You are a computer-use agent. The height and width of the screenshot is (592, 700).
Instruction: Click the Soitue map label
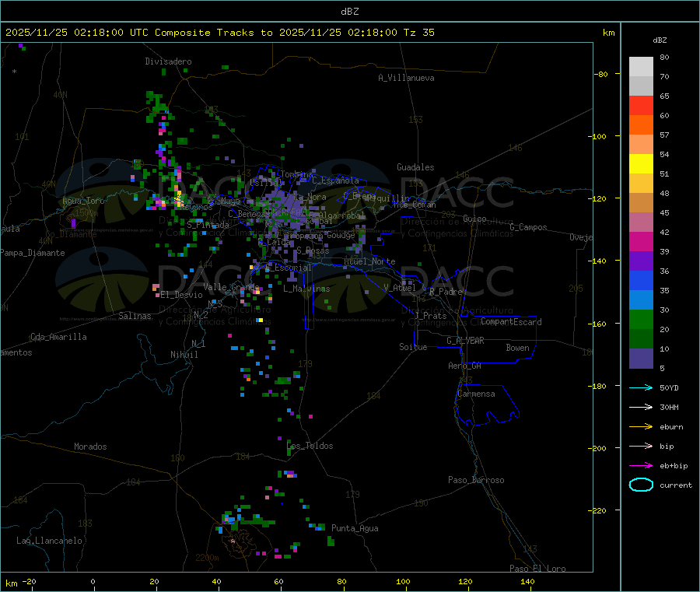414,347
